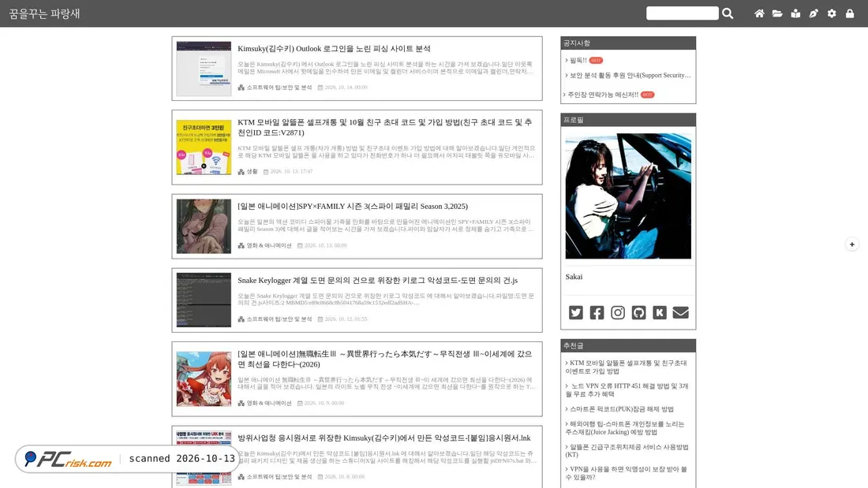This screenshot has height=488, width=868.
Task: Go to blog title 꿈을꾸는 파랑새
Action: [44, 13]
